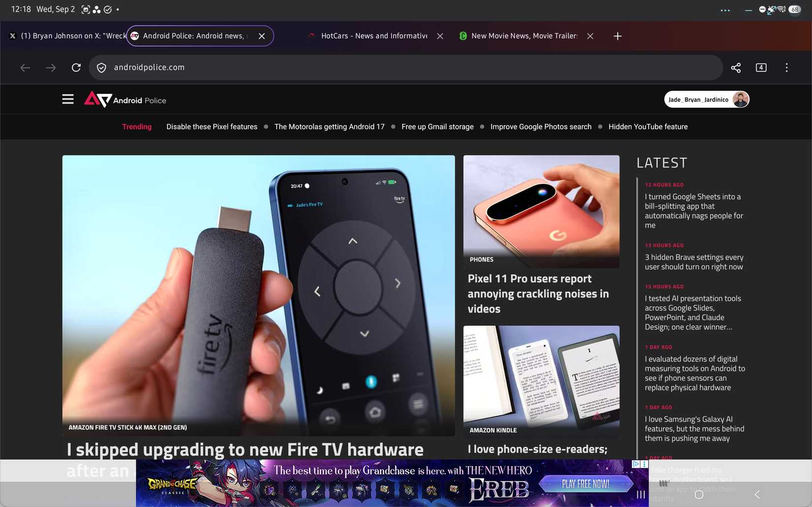
Task: Tap the Android back navigation button
Action: 757,494
